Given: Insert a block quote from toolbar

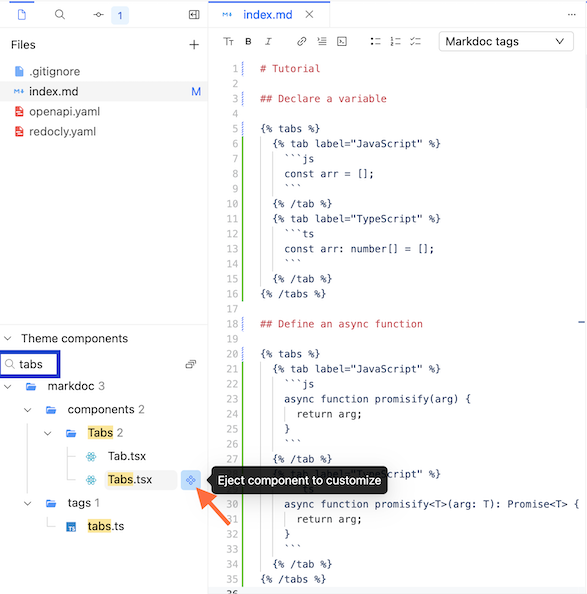Looking at the screenshot, I should click(322, 41).
